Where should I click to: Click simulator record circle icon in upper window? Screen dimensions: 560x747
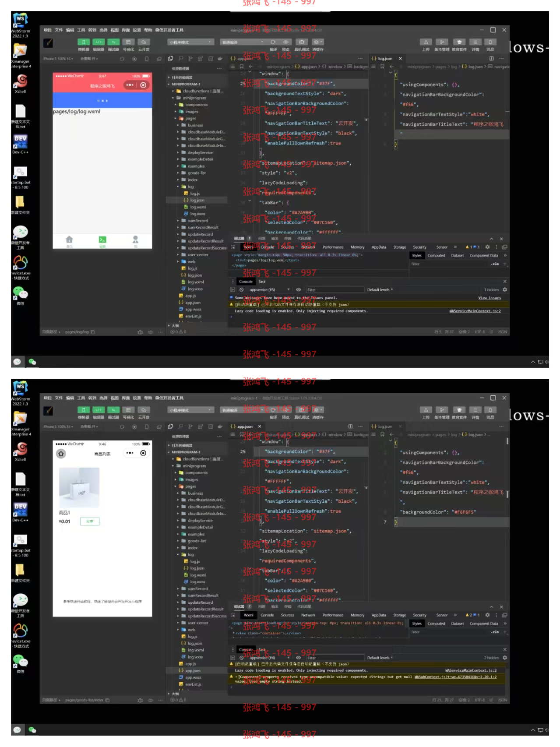click(134, 59)
